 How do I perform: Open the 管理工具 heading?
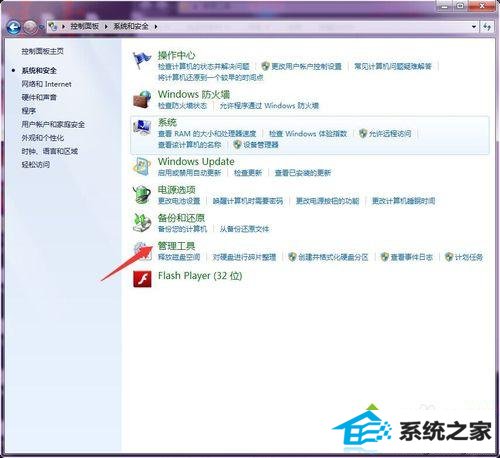click(x=176, y=246)
